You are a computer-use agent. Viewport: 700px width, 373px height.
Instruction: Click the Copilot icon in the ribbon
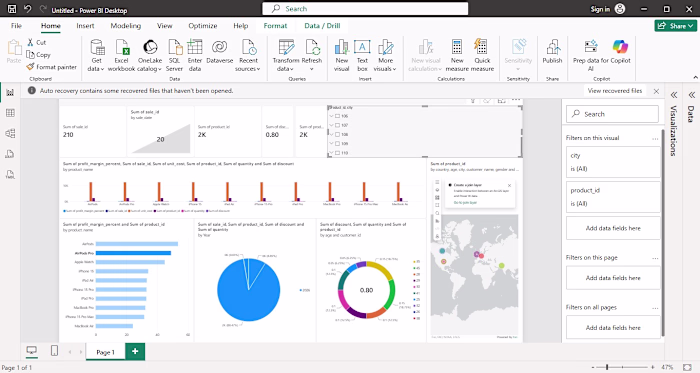click(620, 46)
